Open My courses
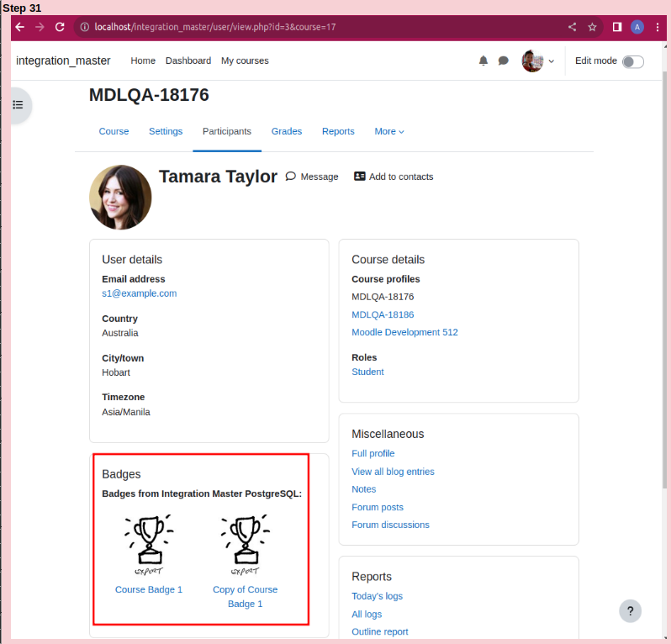This screenshot has height=644, width=671. point(245,61)
